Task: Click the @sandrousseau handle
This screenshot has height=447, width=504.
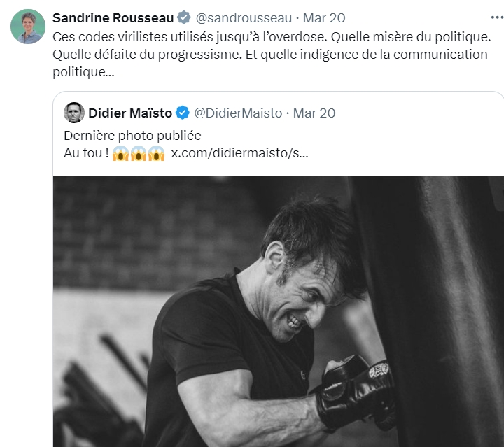Action: pyautogui.click(x=240, y=17)
